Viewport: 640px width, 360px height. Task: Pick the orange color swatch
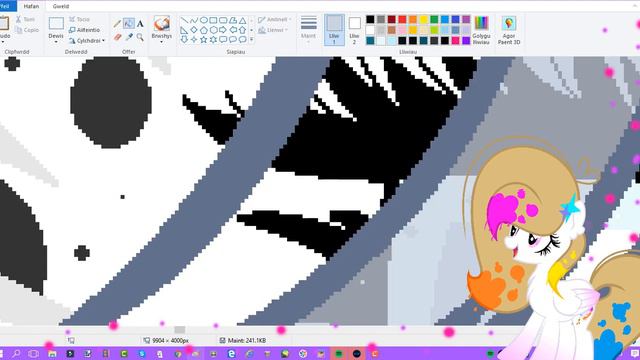point(413,19)
